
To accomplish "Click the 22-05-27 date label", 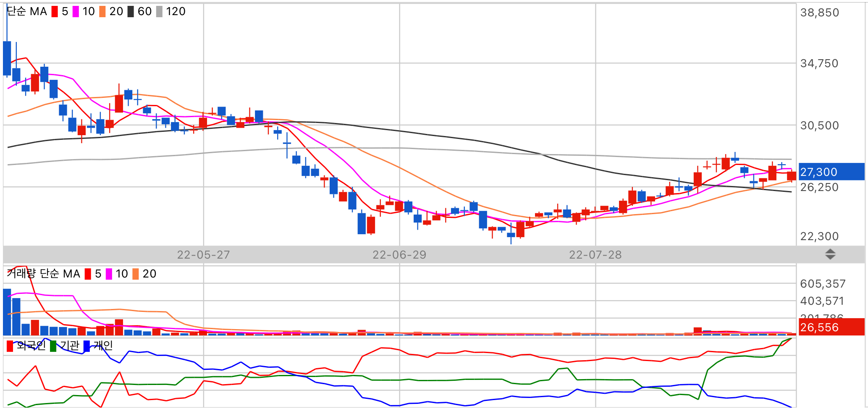I will click(203, 255).
